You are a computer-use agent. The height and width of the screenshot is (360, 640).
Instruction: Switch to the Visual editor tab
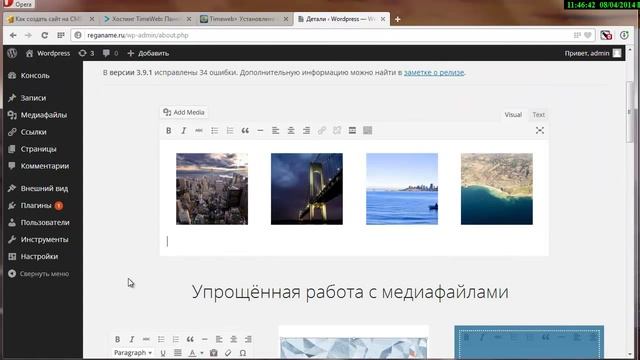click(x=513, y=115)
